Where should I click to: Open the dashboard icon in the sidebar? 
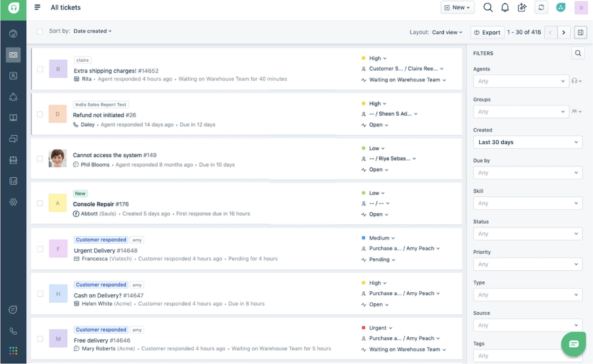point(13,33)
